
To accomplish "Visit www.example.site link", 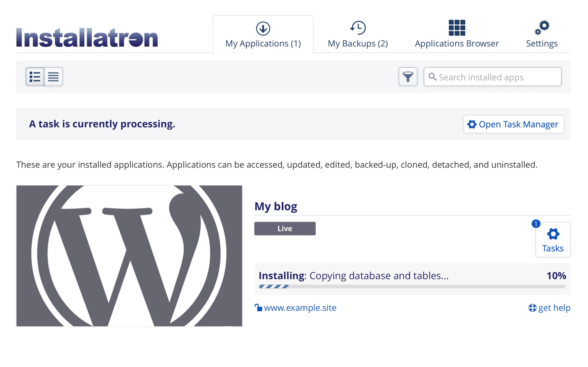I will coord(300,308).
